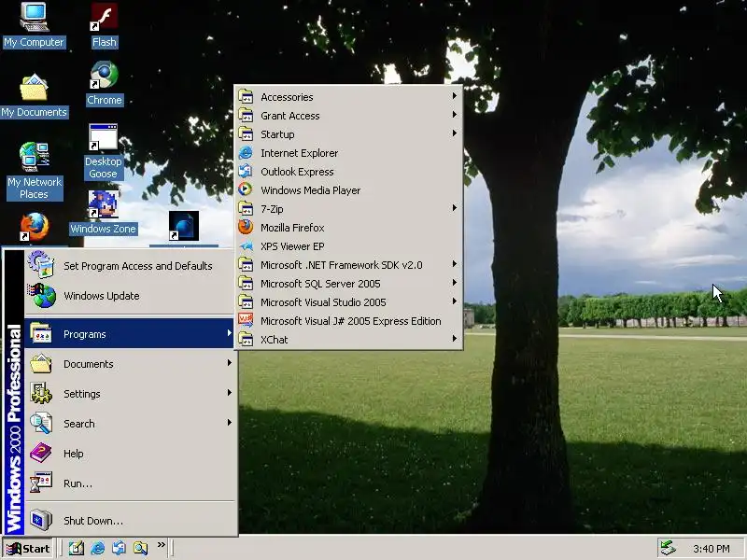Select the dark blue shortcut icon on desktop
747x560 pixels.
tap(183, 226)
